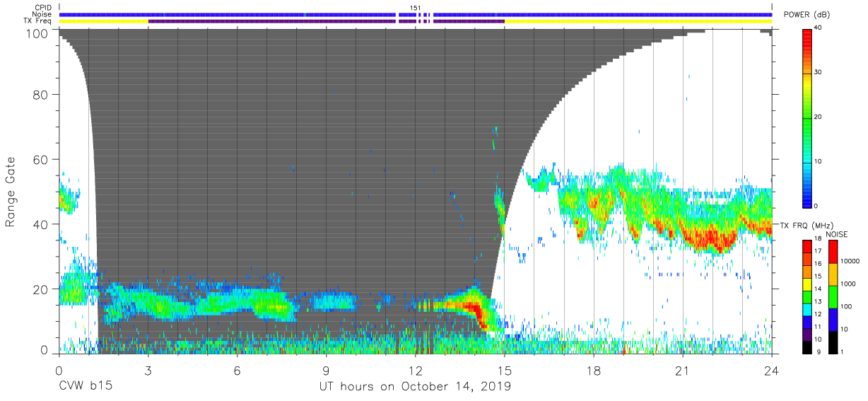Click the 24 tick on the UT hours axis
Screen dimensions: 868x401
772,371
